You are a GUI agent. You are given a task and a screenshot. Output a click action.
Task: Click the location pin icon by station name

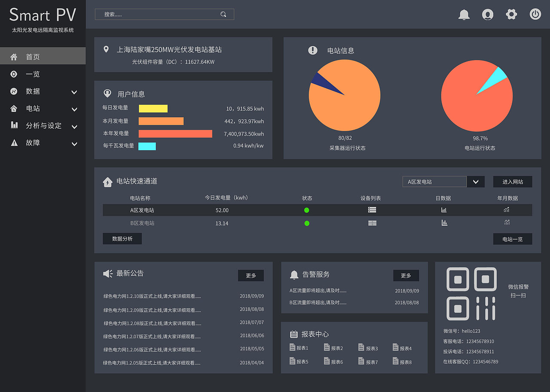coord(106,49)
